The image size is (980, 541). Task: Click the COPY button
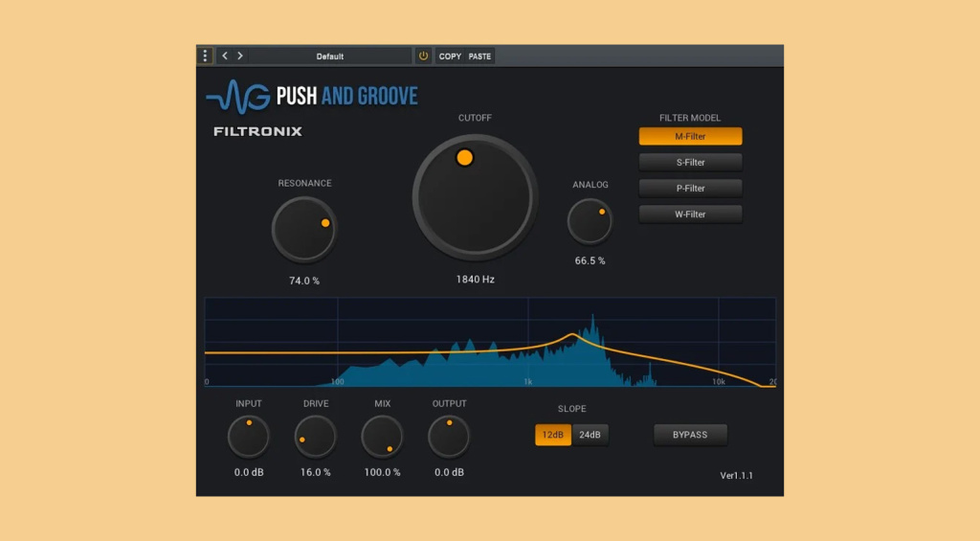pyautogui.click(x=450, y=56)
